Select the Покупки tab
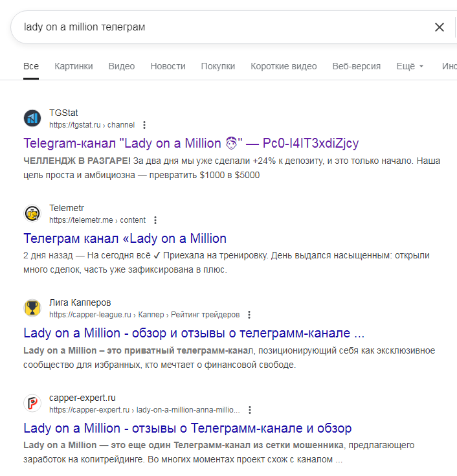The width and height of the screenshot is (457, 476). click(x=218, y=66)
